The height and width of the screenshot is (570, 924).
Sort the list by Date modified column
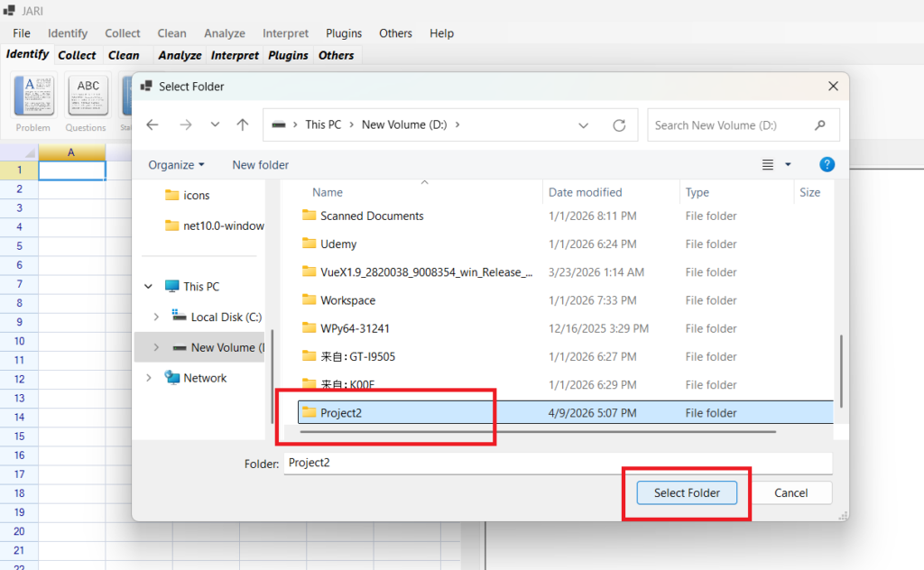[x=585, y=192]
